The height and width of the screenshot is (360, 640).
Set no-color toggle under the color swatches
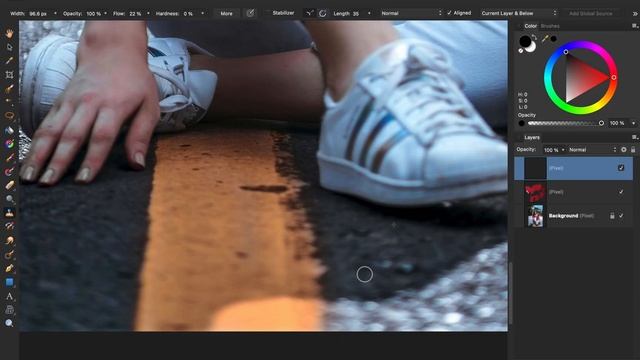(x=521, y=51)
